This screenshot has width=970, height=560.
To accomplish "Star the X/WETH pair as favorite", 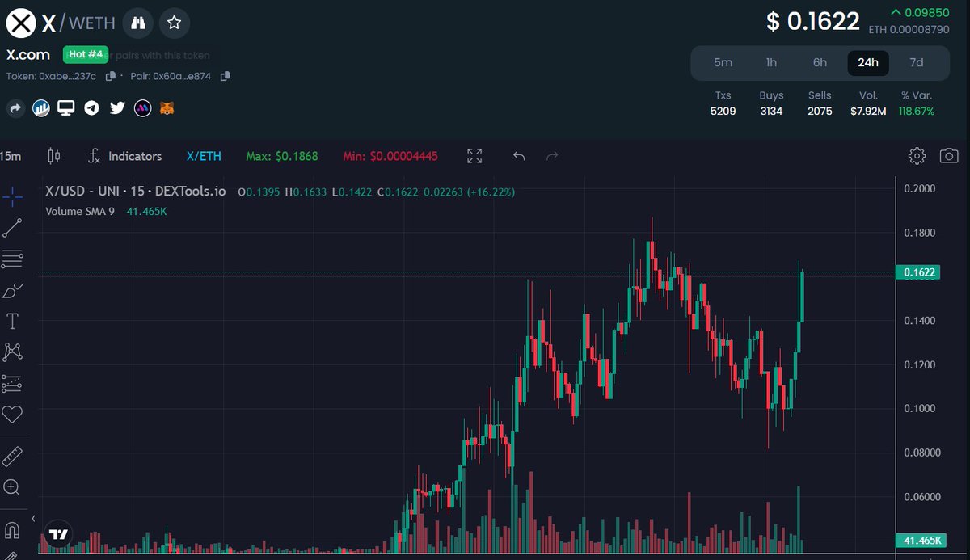I will point(175,23).
